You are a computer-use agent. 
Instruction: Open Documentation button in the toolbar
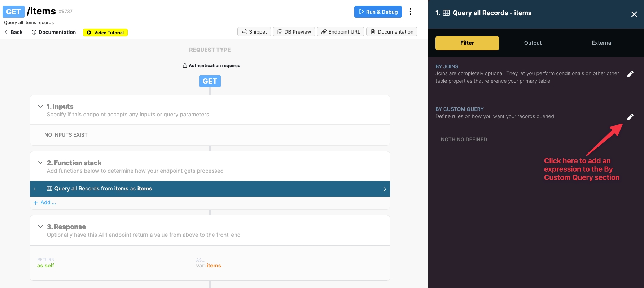[x=392, y=32]
